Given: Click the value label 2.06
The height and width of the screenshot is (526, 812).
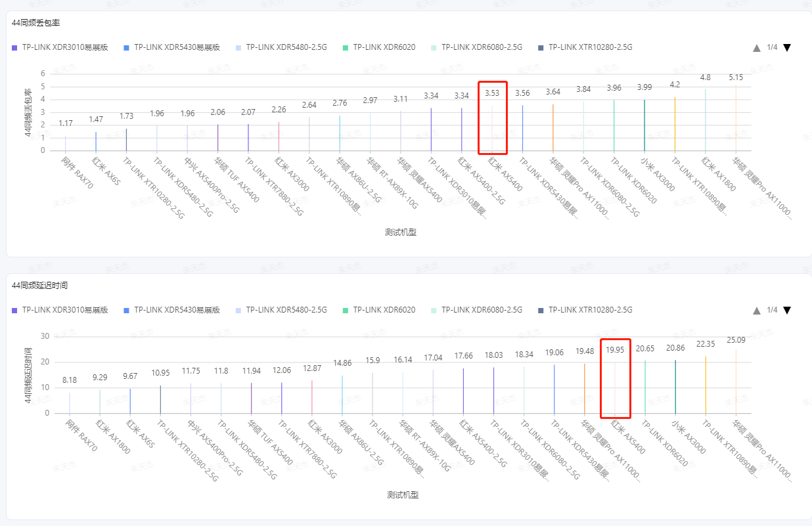Looking at the screenshot, I should click(x=218, y=113).
